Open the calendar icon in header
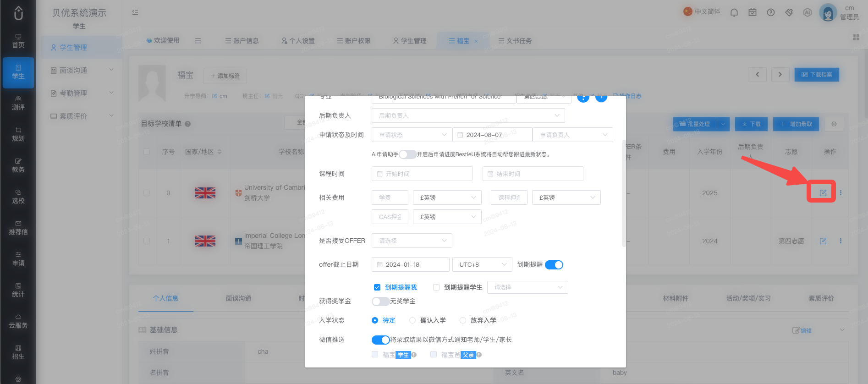Viewport: 868px width, 384px height. coord(753,12)
